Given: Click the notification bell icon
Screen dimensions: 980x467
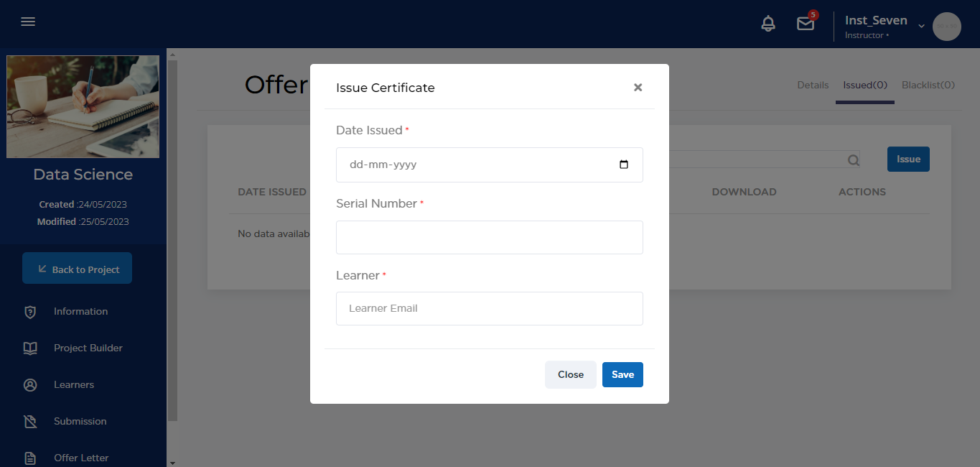Looking at the screenshot, I should pos(768,24).
